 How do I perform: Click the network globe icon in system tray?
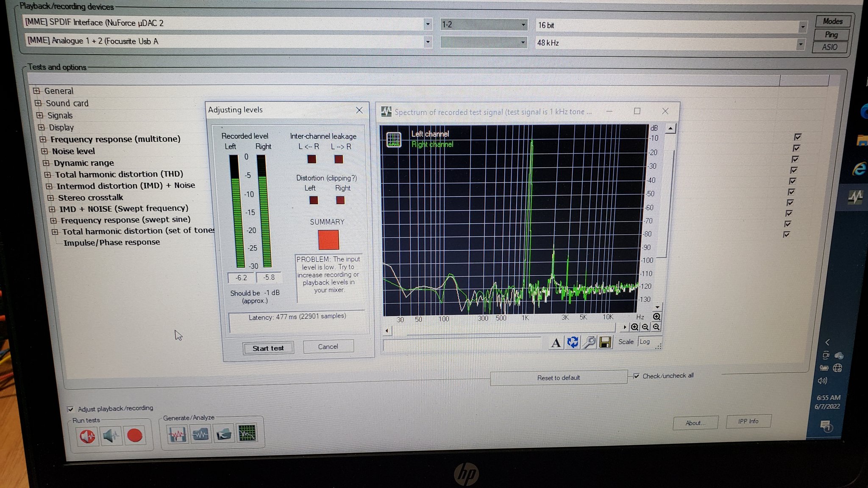point(837,368)
